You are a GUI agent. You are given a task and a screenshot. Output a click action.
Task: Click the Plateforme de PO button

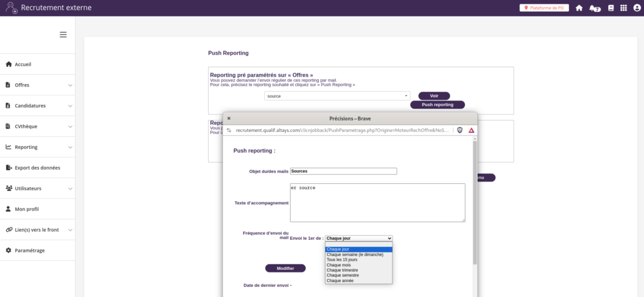pyautogui.click(x=544, y=8)
